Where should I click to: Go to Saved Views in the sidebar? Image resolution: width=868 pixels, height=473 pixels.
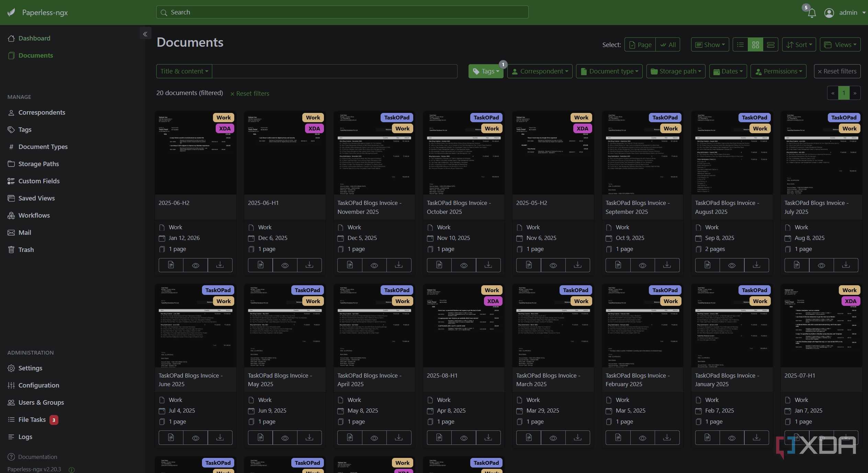click(36, 198)
